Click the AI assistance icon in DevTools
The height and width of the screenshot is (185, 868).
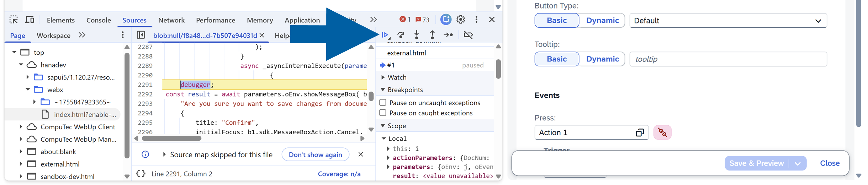(446, 20)
